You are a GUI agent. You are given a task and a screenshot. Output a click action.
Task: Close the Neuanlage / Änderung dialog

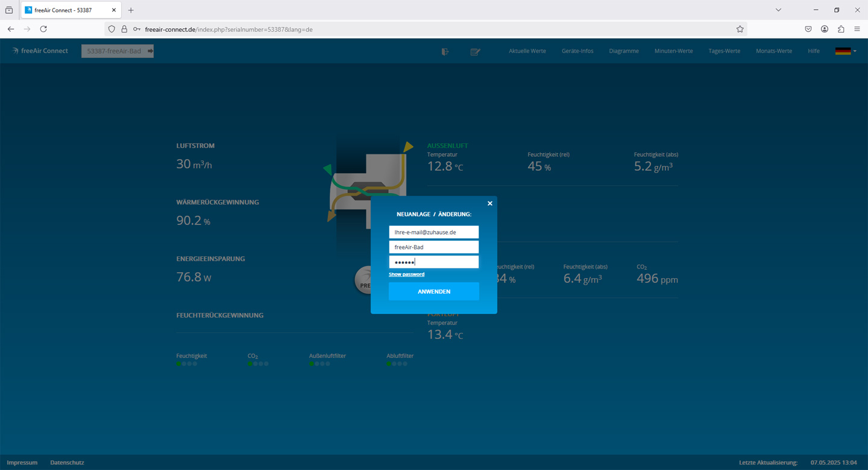pos(489,204)
